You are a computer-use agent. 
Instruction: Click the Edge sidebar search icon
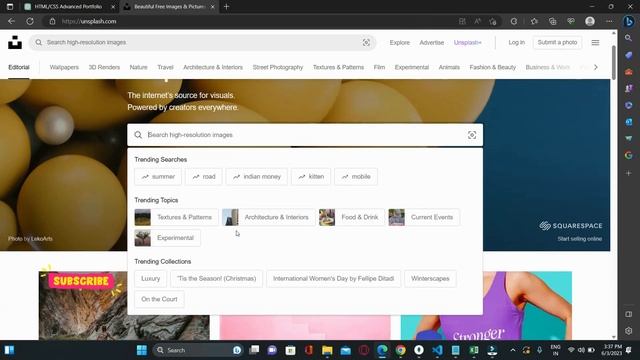click(x=629, y=38)
